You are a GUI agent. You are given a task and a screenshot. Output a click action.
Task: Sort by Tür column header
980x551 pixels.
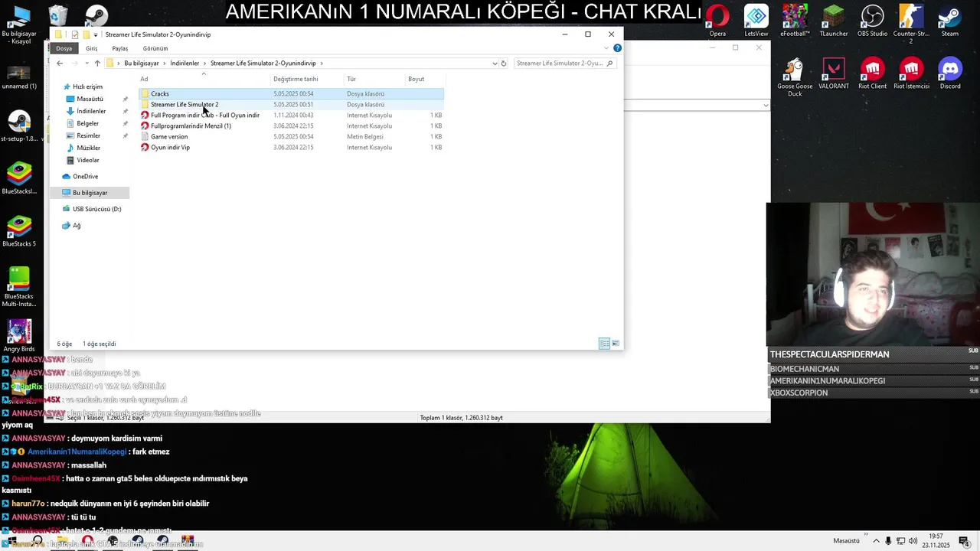tap(374, 79)
